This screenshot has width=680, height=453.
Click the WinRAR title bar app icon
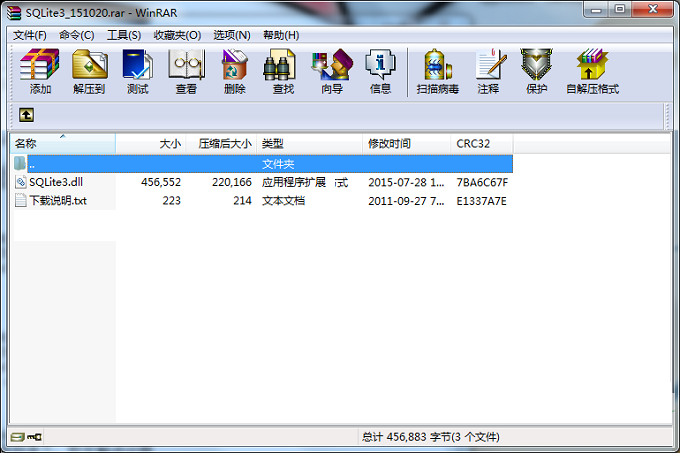tap(13, 13)
